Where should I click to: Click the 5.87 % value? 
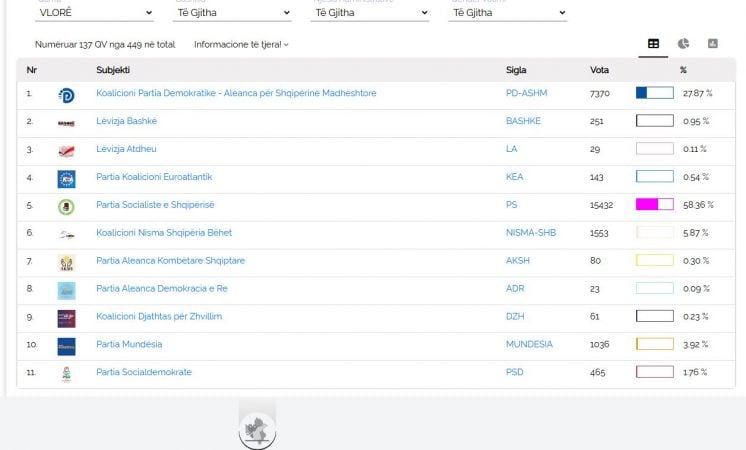696,233
